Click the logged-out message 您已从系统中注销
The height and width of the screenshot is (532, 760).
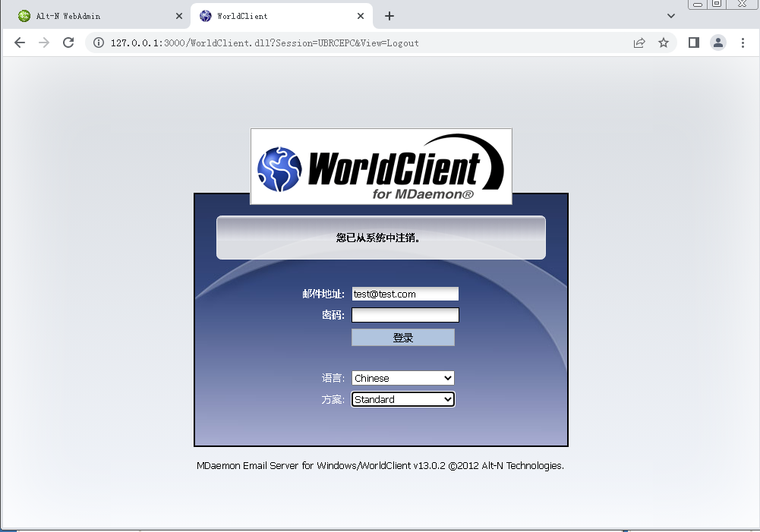(378, 238)
